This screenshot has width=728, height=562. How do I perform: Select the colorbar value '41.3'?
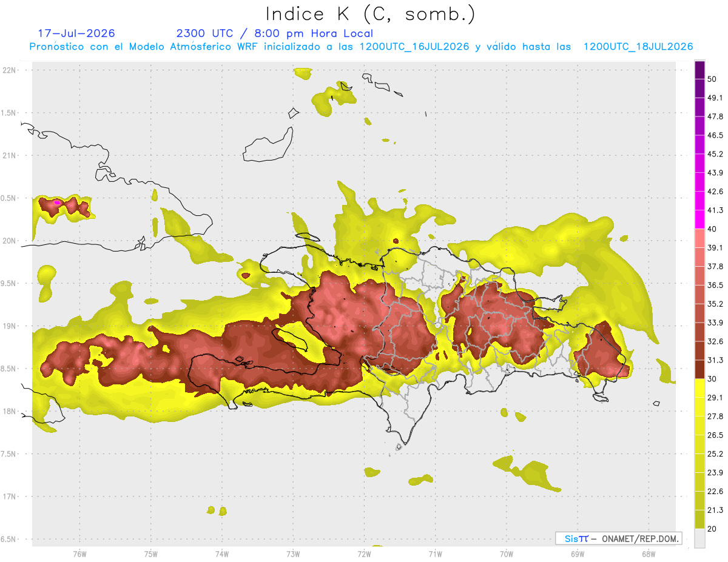[715, 210]
